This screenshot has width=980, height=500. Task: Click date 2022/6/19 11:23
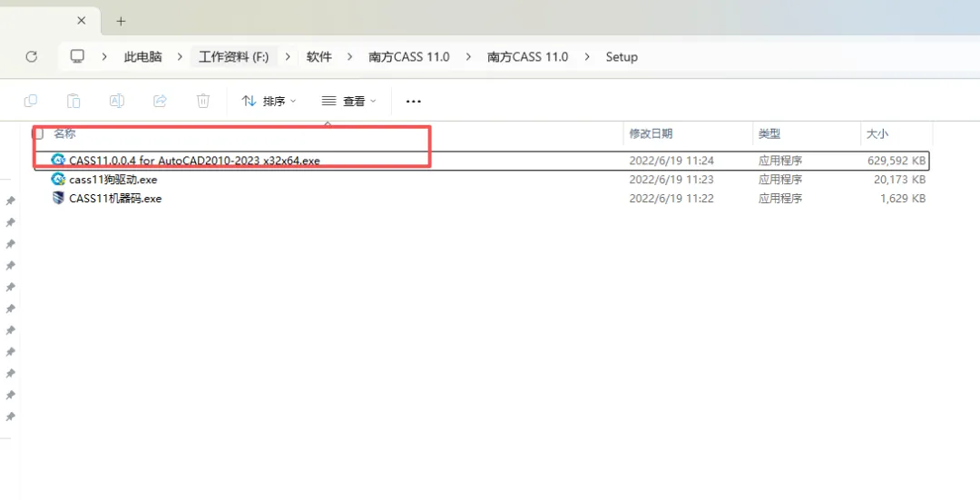[x=671, y=180]
